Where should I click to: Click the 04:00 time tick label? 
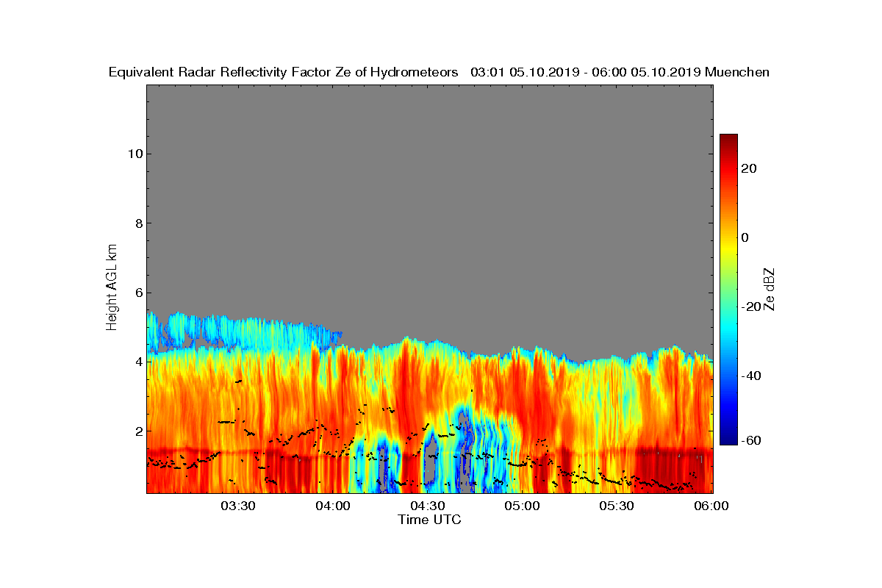tap(333, 506)
